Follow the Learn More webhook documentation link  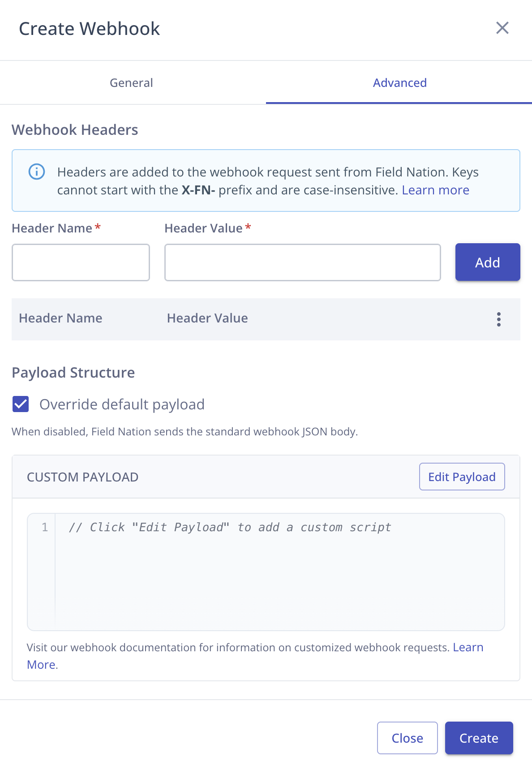click(468, 648)
